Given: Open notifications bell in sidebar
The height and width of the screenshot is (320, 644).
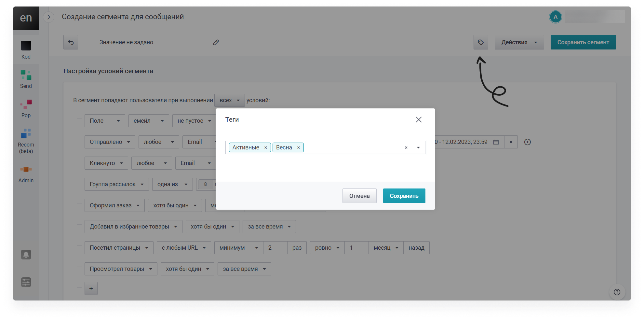Looking at the screenshot, I should [26, 255].
